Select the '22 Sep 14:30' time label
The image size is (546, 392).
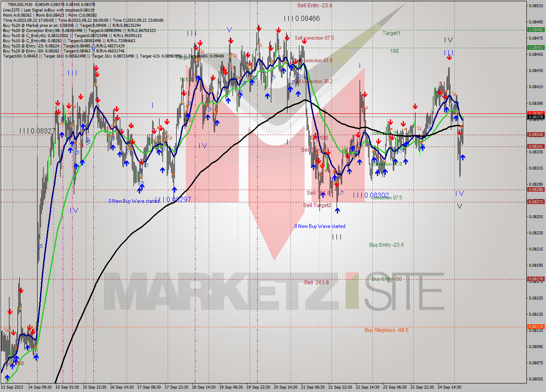(x=367, y=387)
